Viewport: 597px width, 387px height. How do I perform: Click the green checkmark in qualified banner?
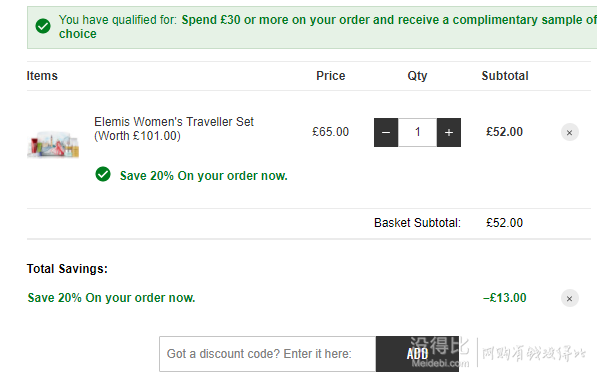[43, 26]
